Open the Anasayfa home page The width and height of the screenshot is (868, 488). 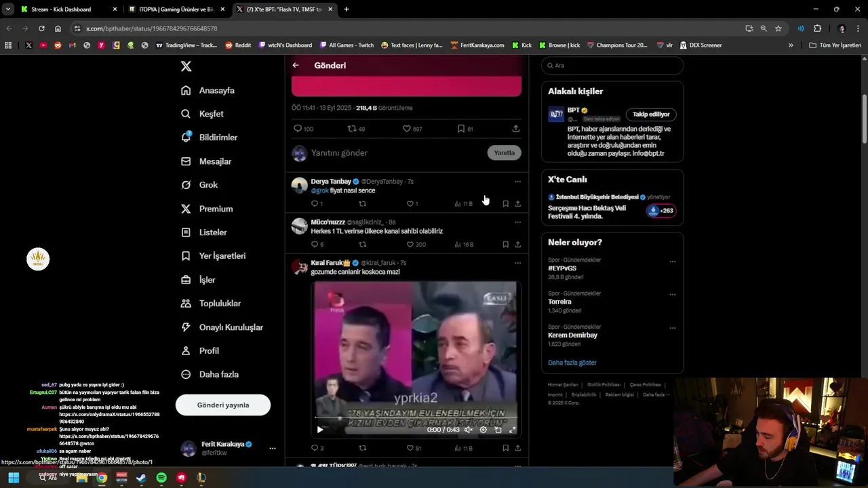click(208, 91)
